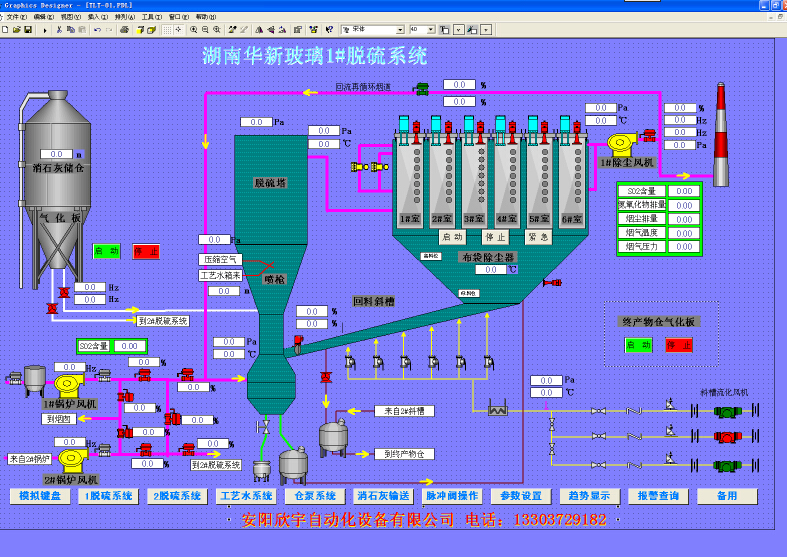Expand the font size dropdown
The width and height of the screenshot is (787, 557).
click(x=431, y=30)
